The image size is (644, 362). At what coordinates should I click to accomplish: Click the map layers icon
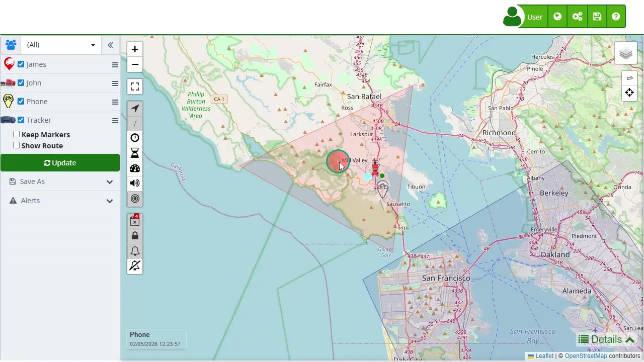tap(626, 53)
